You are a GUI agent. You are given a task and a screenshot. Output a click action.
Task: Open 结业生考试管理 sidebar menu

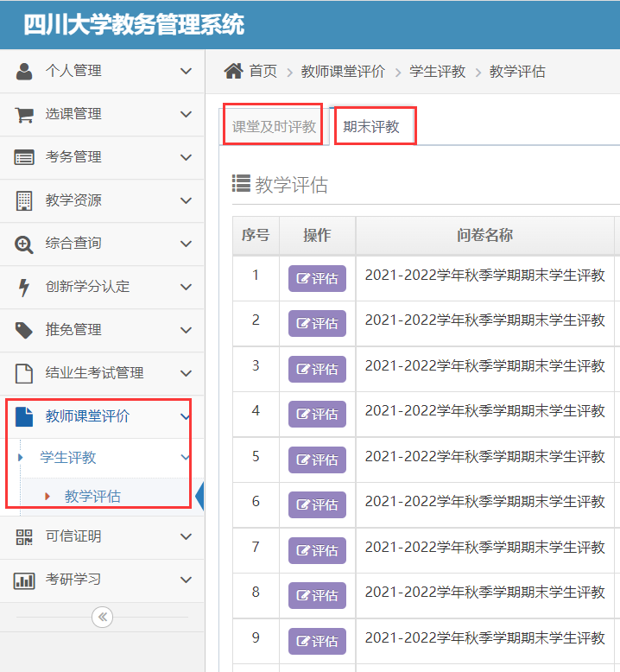tap(94, 373)
